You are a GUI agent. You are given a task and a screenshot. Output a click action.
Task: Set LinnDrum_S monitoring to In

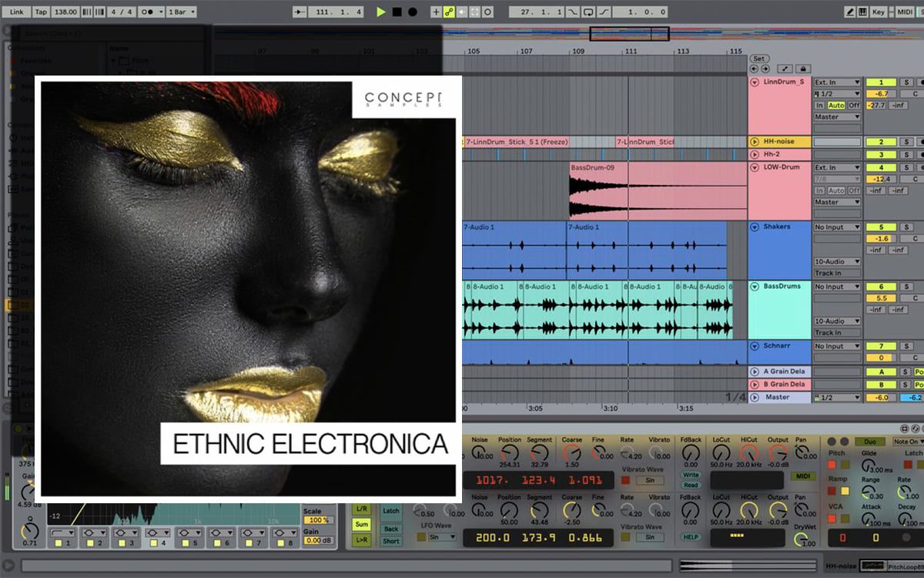click(819, 106)
